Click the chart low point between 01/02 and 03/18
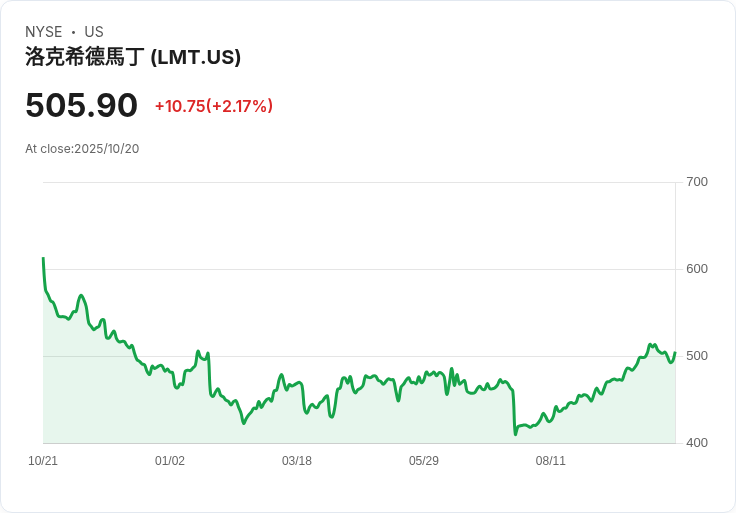The image size is (736, 513). click(x=244, y=423)
